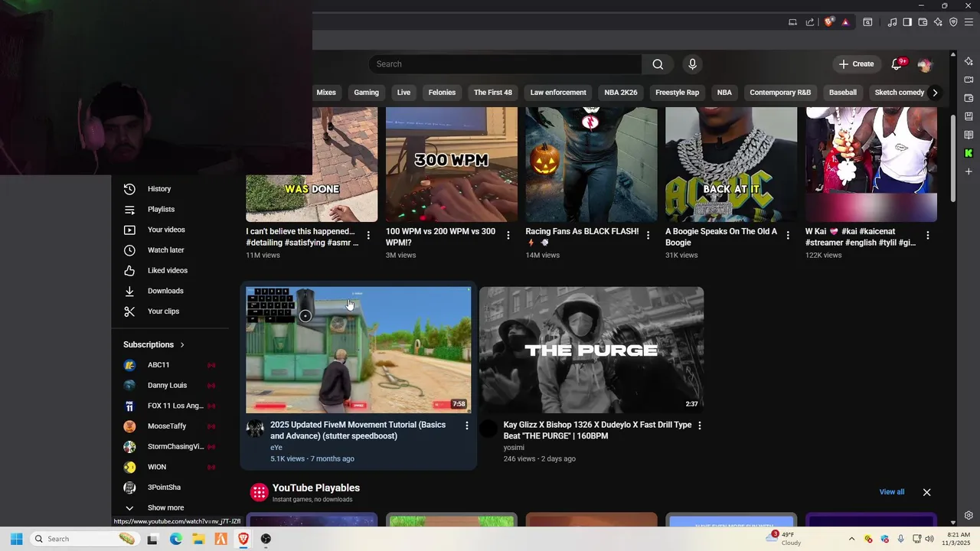This screenshot has height=551, width=980.
Task: Select the Freestyle Rap filter chip
Action: coord(677,93)
